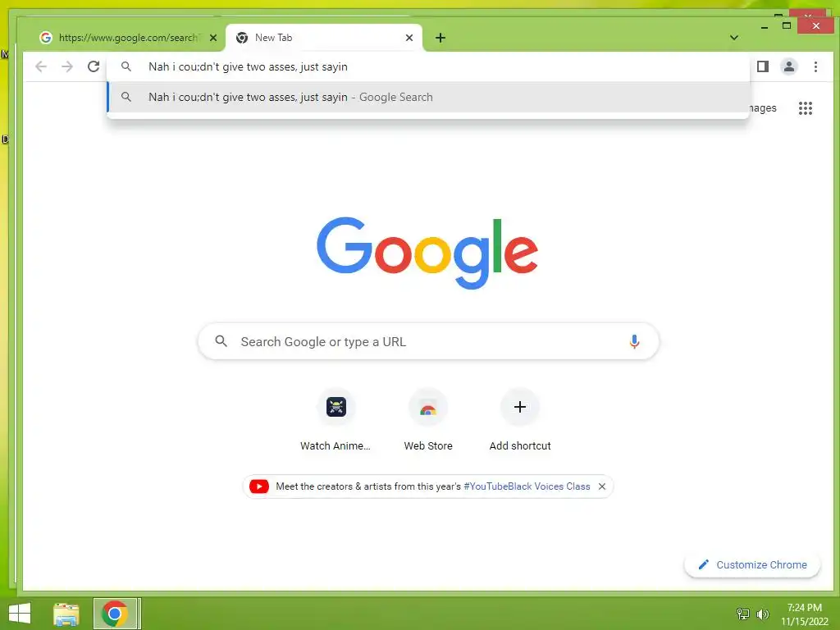Click the YouTube icon in the promo banner

click(x=258, y=486)
